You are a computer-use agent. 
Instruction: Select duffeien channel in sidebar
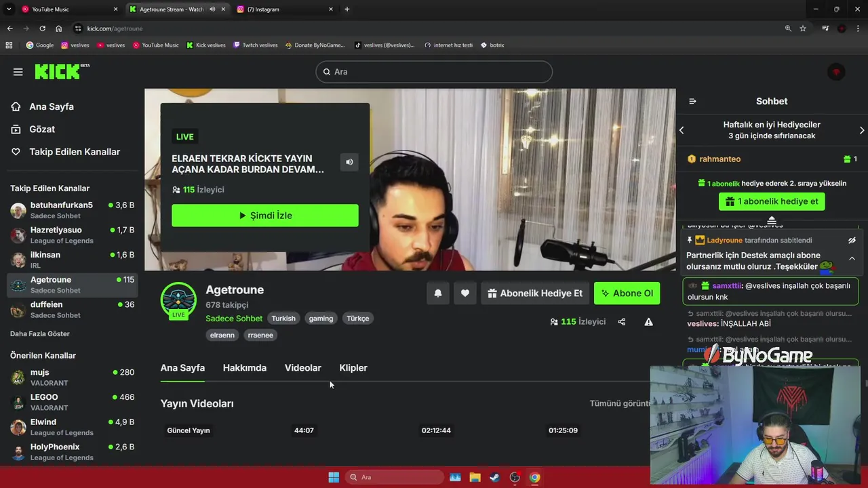(x=73, y=310)
